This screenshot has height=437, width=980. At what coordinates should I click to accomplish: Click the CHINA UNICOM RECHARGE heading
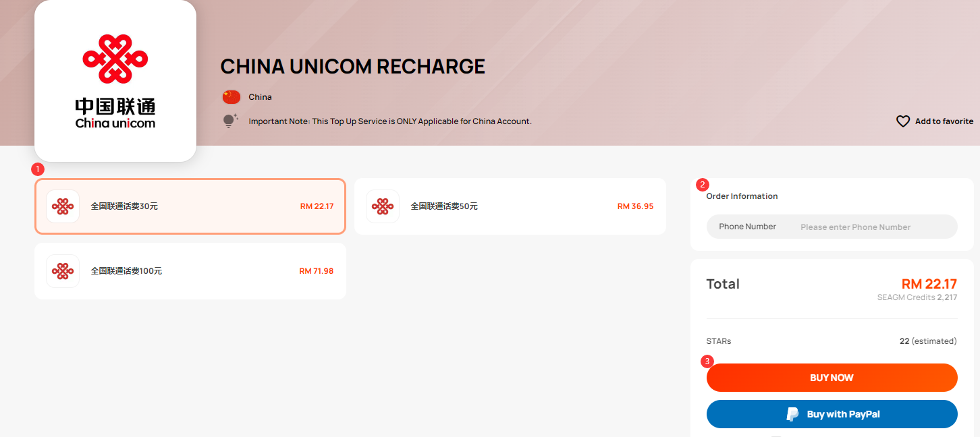(x=353, y=67)
